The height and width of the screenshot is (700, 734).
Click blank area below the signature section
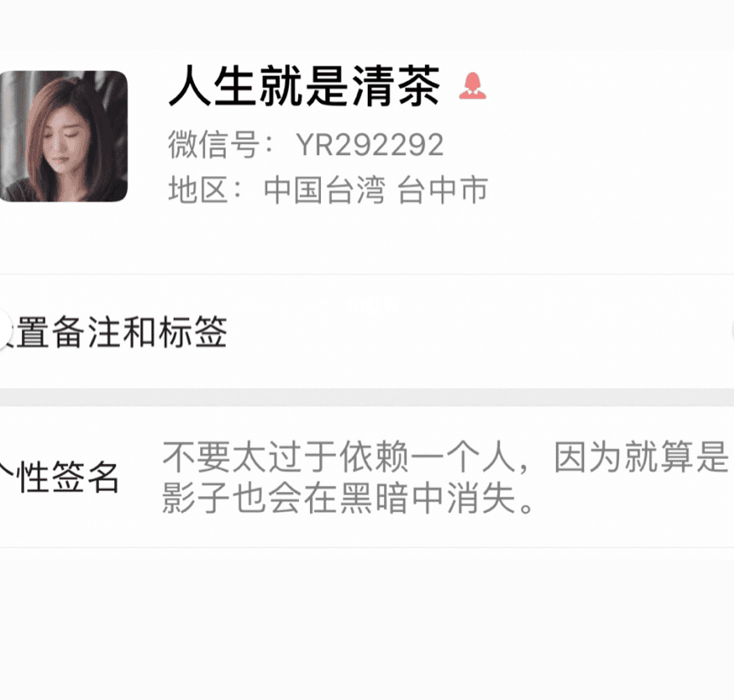(367, 623)
